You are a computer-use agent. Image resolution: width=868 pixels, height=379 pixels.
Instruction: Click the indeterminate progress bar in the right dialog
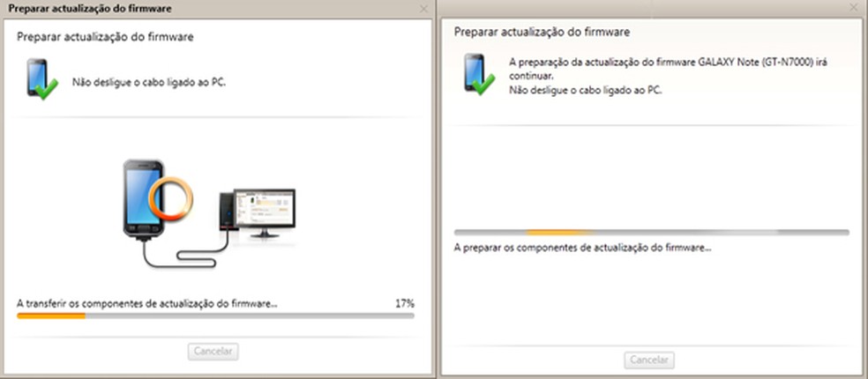point(652,233)
